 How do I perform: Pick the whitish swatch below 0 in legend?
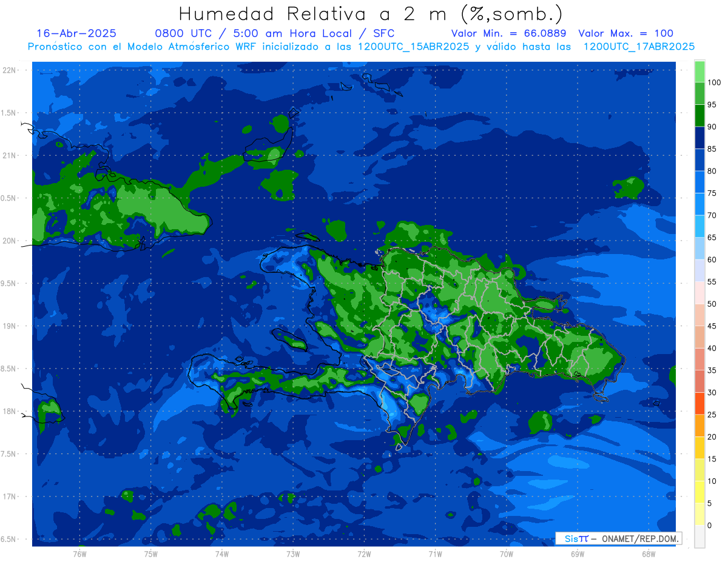coord(699,536)
